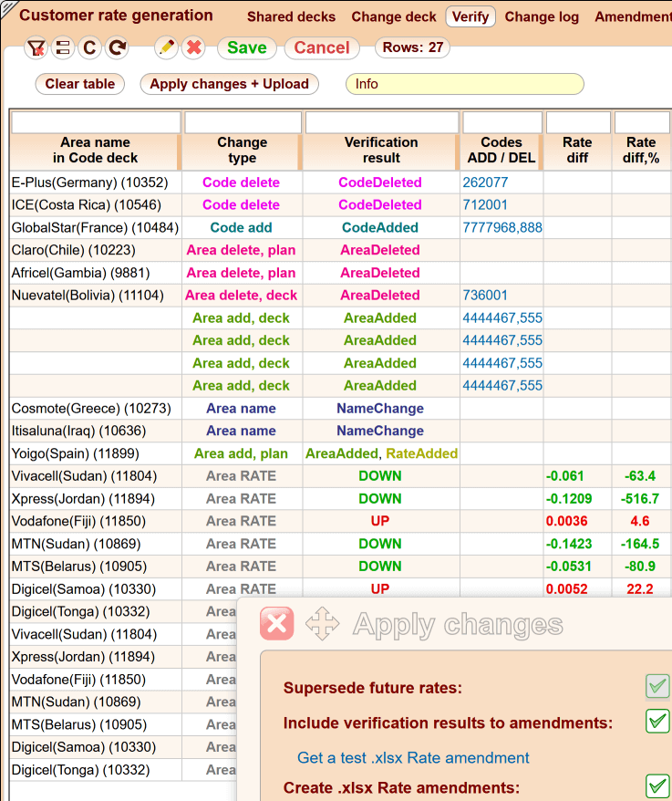672x801 pixels.
Task: Click the move arrows icon on dialog
Action: pos(322,624)
